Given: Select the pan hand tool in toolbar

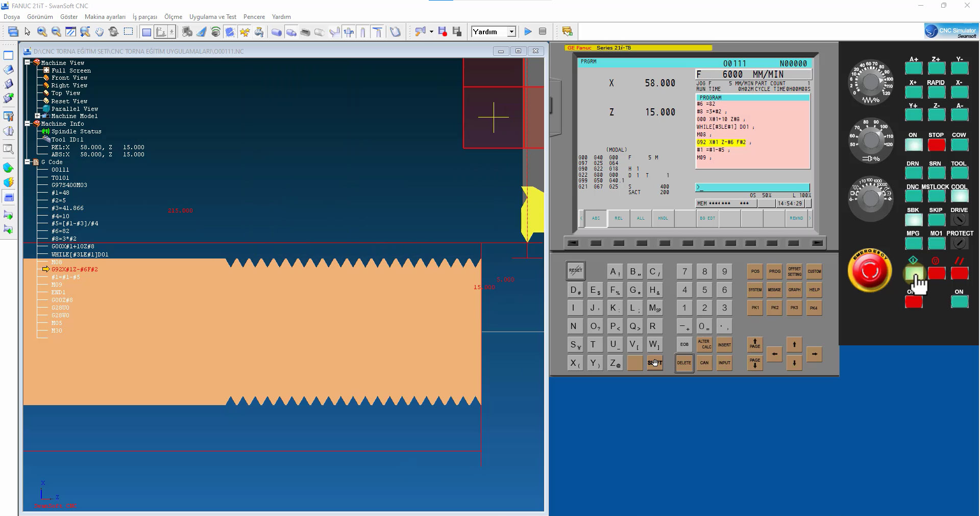Looking at the screenshot, I should pyautogui.click(x=99, y=32).
